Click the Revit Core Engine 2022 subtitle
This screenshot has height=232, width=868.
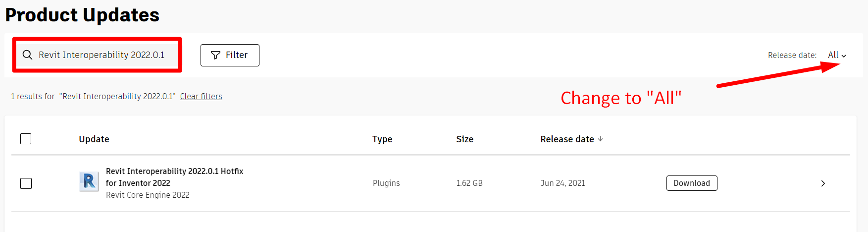point(148,195)
